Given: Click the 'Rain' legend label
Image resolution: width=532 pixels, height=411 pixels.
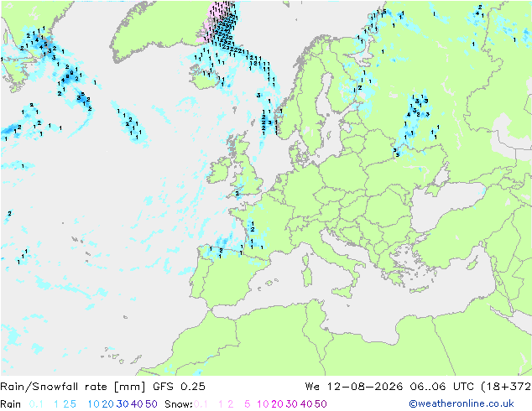Looking at the screenshot, I should 11,404.
